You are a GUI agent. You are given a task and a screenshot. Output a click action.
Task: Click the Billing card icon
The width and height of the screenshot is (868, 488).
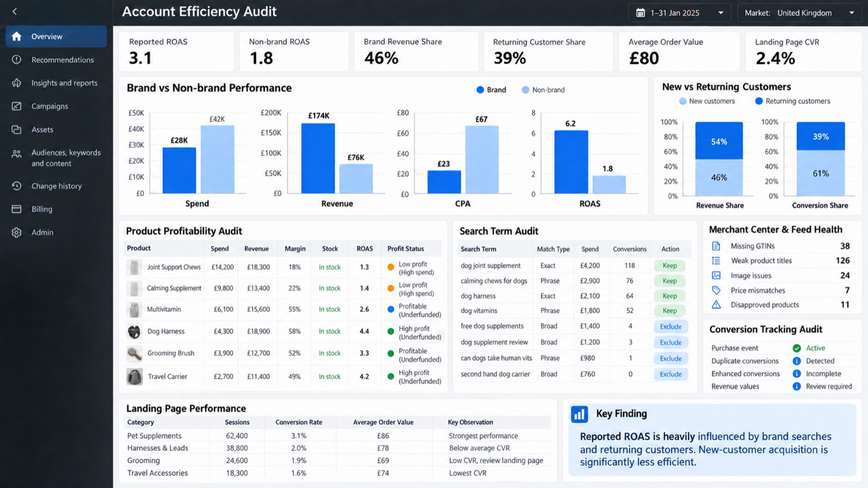click(x=17, y=209)
